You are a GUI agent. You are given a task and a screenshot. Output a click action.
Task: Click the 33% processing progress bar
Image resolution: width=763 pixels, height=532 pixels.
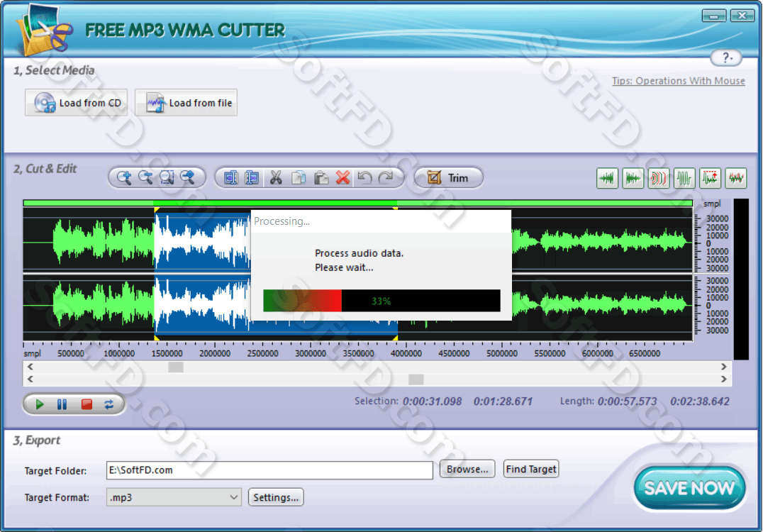[x=381, y=301]
